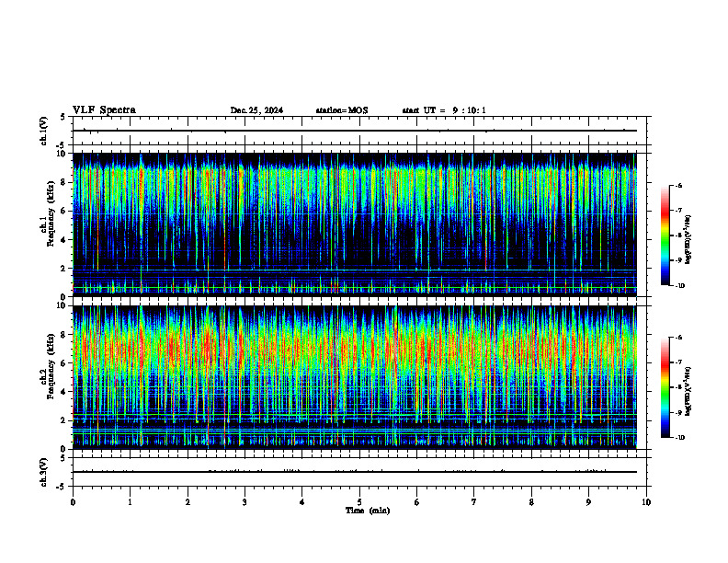The image size is (728, 563).
Task: Click time axis tick label "1"
Action: (x=131, y=502)
